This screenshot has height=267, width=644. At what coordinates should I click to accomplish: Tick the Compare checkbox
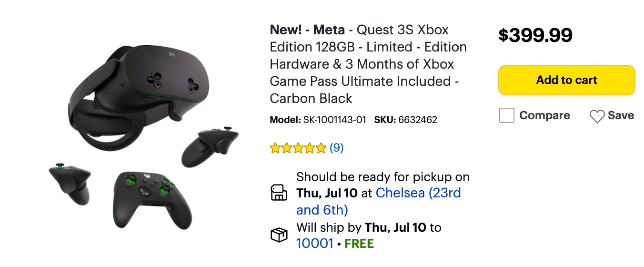507,115
